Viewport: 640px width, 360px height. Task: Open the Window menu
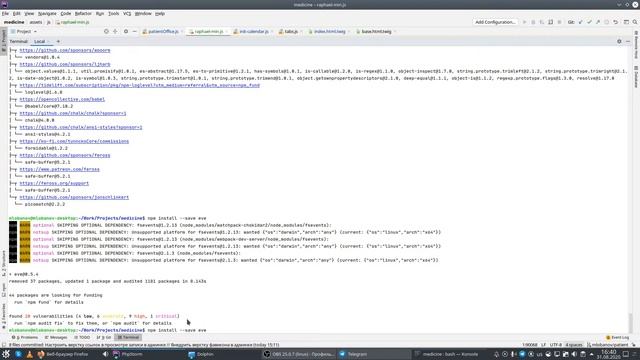coord(143,13)
